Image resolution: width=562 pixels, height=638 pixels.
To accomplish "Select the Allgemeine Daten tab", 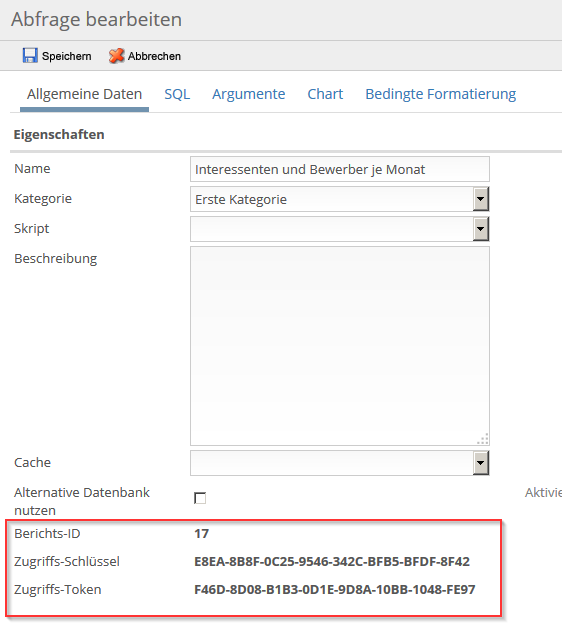I will [84, 94].
